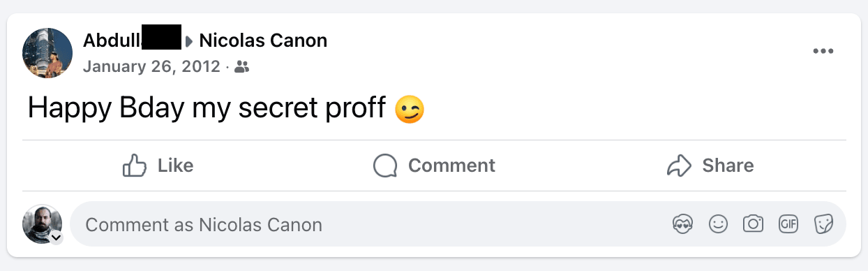Click the friends audience icon beside the date
This screenshot has width=868, height=271.
click(242, 67)
